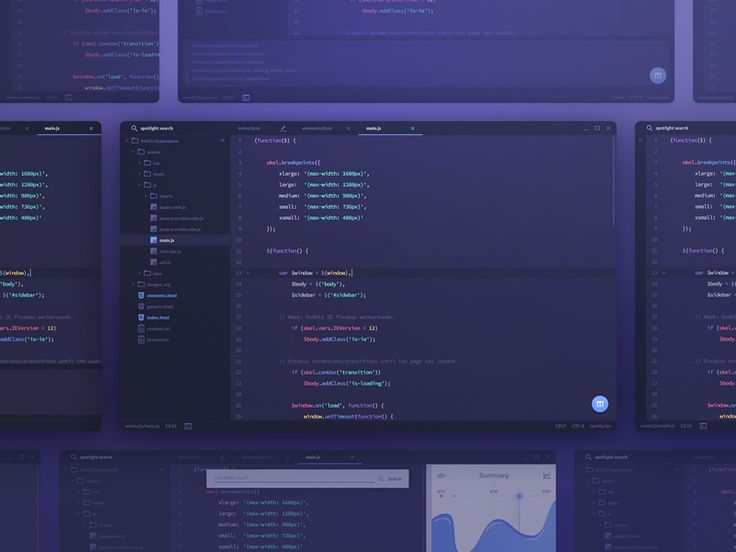Click round floating button in top center window
The image size is (736, 552).
tap(658, 76)
